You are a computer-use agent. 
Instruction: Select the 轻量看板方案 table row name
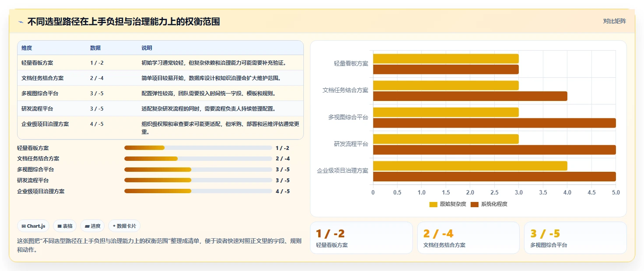tap(37, 63)
